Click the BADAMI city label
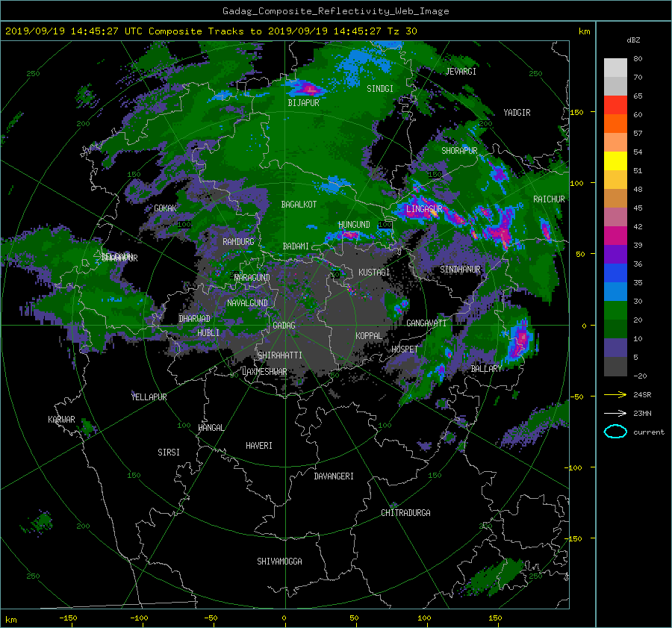The image size is (672, 628). point(296,246)
